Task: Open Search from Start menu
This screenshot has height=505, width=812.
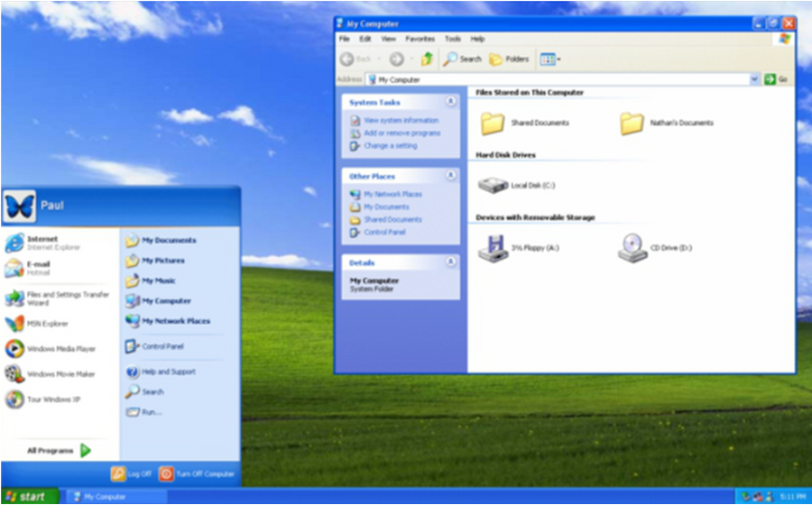Action: 144,391
